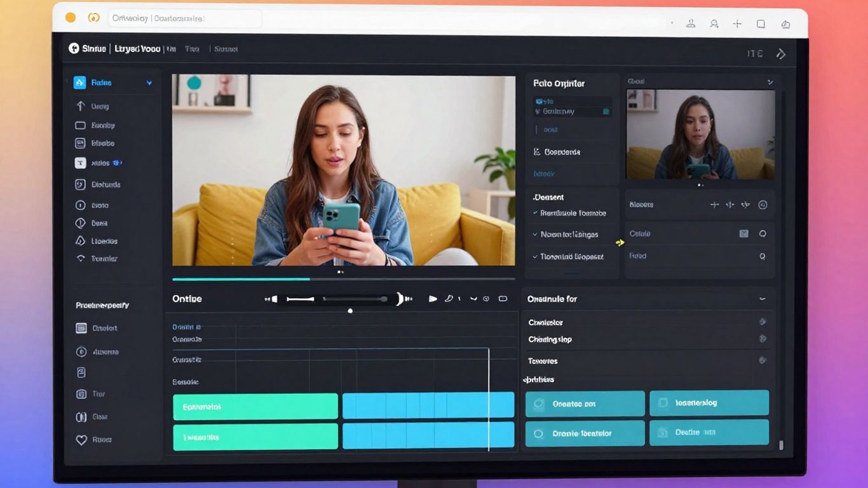This screenshot has width=868, height=488.
Task: Select the lower blue clip in the timeline
Action: (x=428, y=435)
